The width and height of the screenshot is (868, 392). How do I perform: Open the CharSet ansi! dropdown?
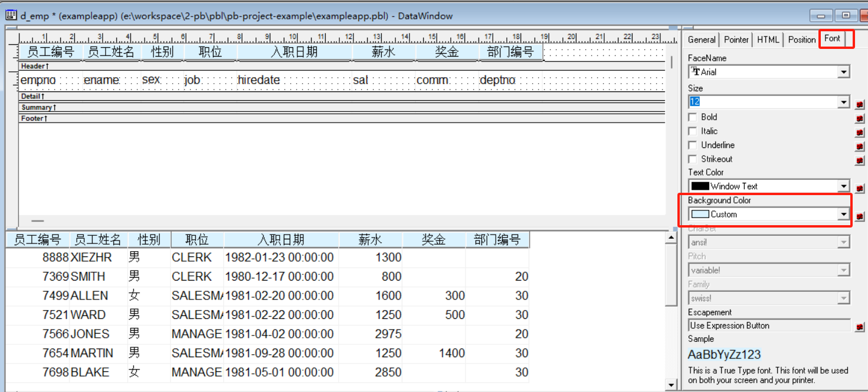844,242
